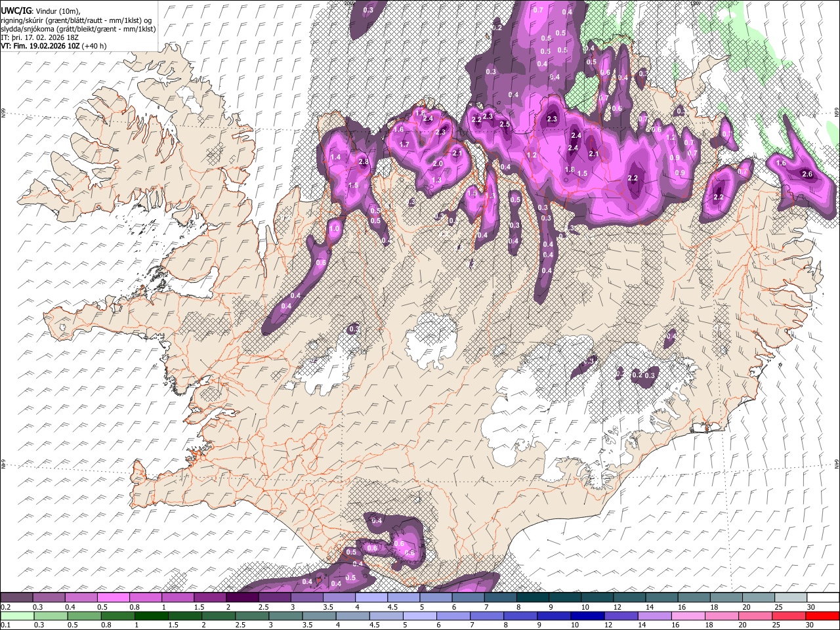Pick the upper legend swatch labeled 1.5
This screenshot has width=840, height=630.
tap(210, 598)
